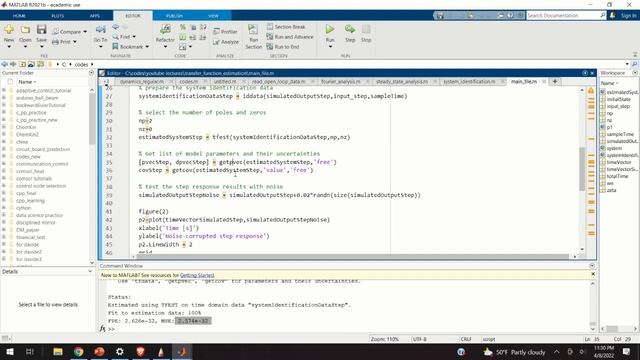
Task: Expand the New button dropdown arrow
Action: click(9, 47)
